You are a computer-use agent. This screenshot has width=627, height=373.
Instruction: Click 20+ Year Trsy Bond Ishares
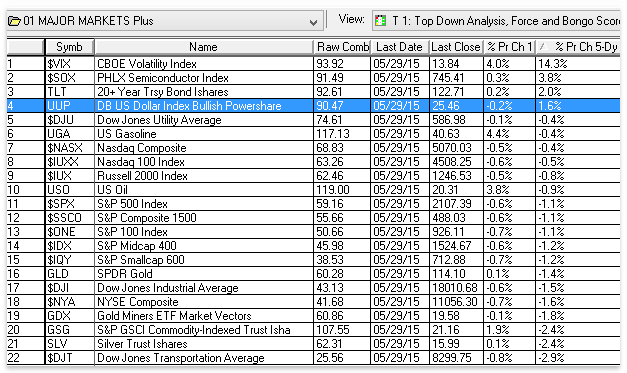[x=204, y=92]
